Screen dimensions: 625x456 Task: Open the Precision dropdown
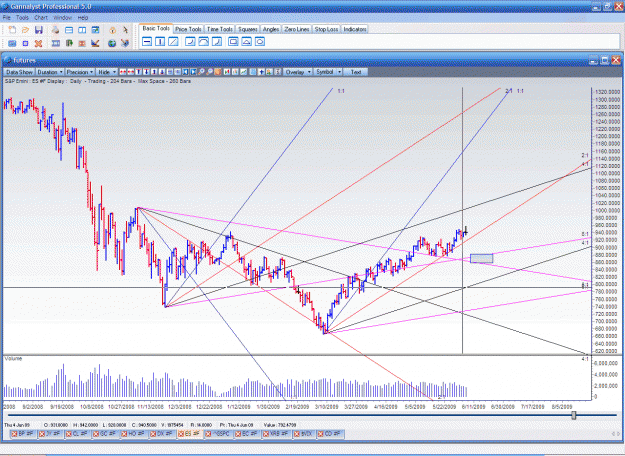(x=80, y=72)
